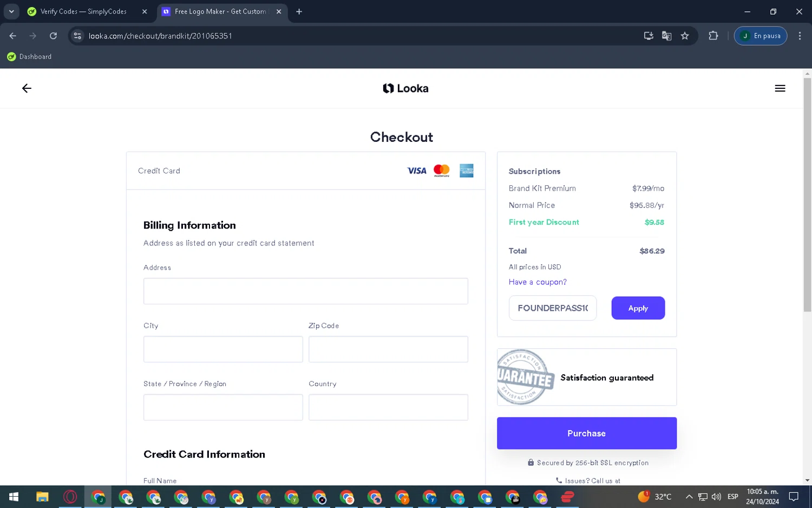Open the Dashboard bookmark
The height and width of the screenshot is (508, 812).
29,56
